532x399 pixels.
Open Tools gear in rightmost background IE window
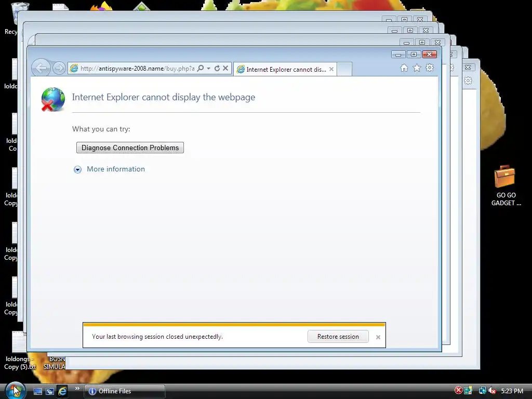(468, 81)
